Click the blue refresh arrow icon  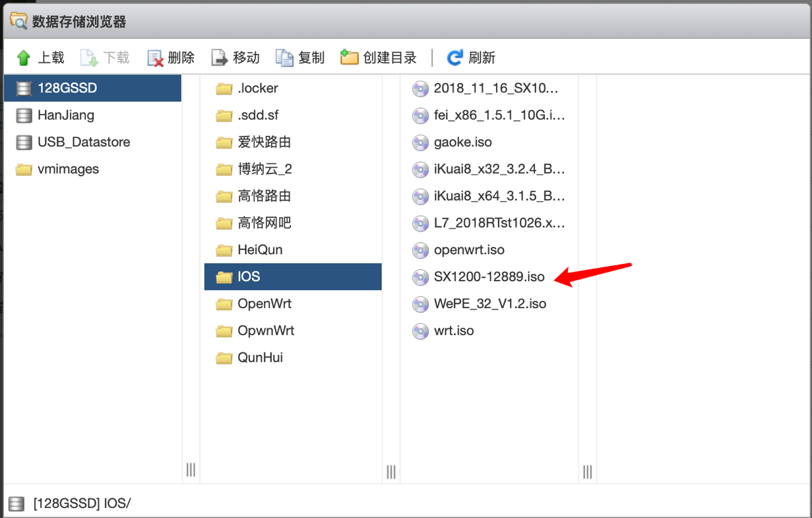(454, 58)
